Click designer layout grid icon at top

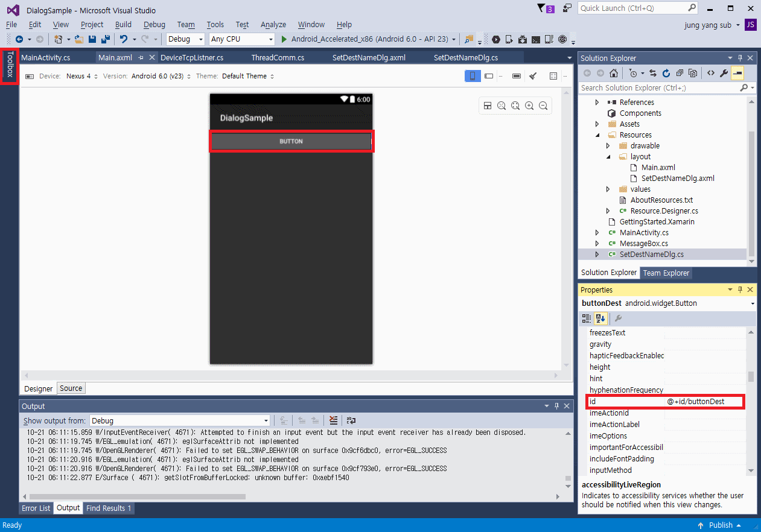[x=553, y=76]
